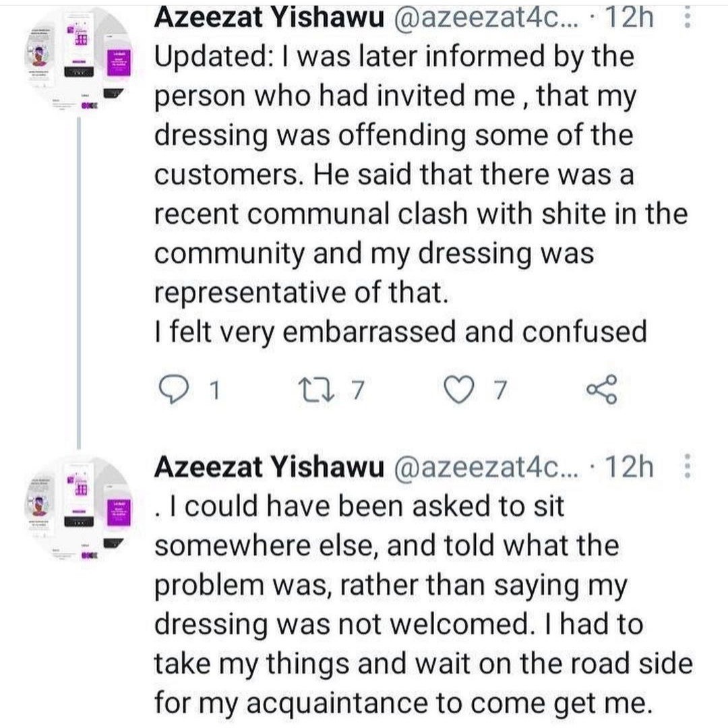
Task: View like count 7 on first tweet
Action: coord(499,390)
